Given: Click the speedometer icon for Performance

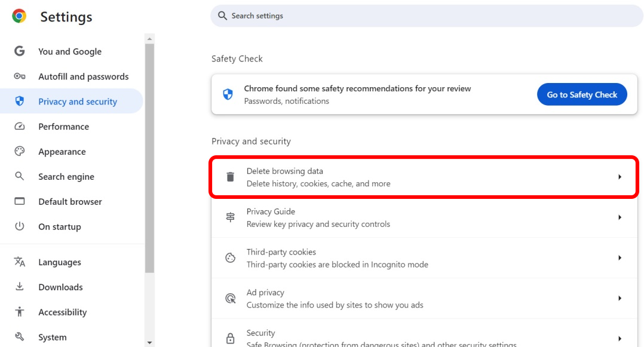Looking at the screenshot, I should pos(19,126).
